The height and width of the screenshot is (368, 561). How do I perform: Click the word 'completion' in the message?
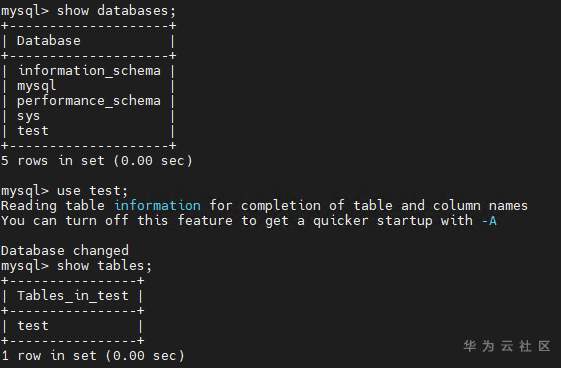281,206
